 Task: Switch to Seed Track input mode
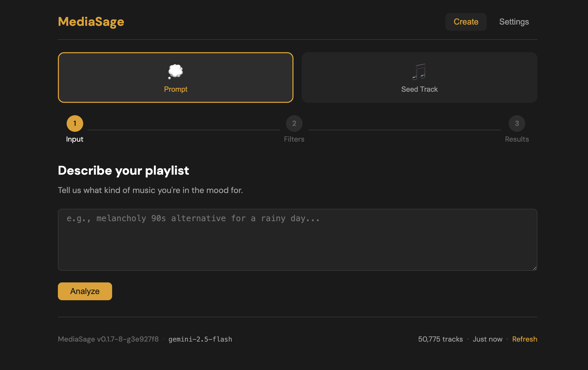tap(419, 77)
